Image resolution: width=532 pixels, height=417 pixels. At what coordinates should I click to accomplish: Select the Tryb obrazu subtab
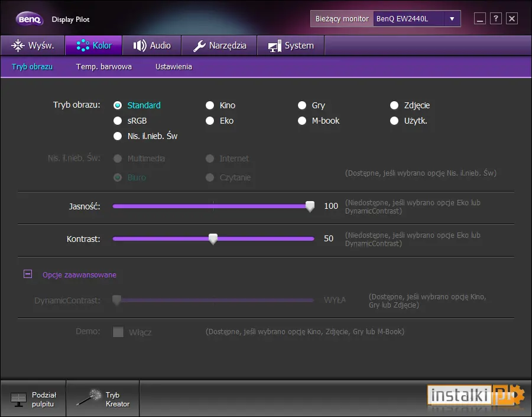pyautogui.click(x=33, y=67)
